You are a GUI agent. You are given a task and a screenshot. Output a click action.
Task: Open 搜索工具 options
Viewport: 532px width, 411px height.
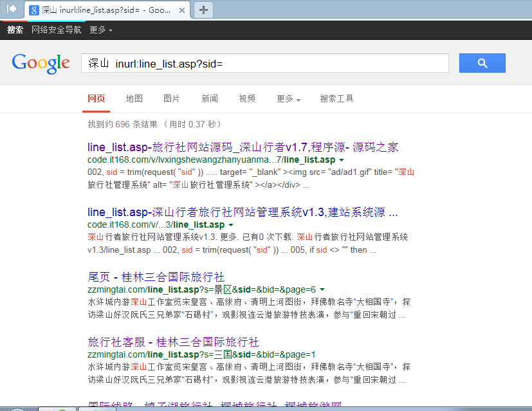click(336, 98)
